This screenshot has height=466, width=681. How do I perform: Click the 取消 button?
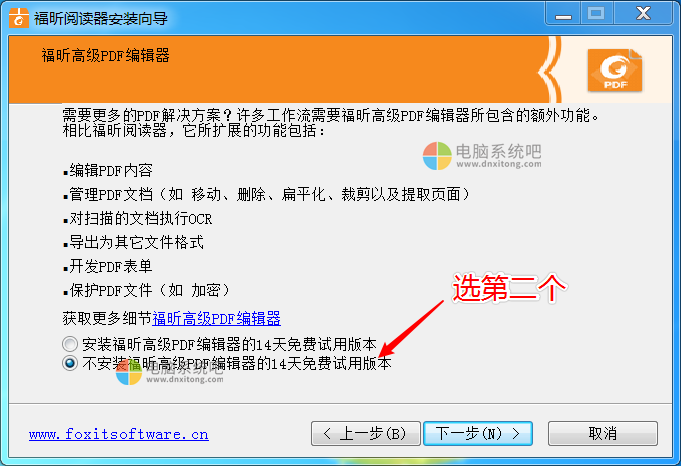point(603,433)
